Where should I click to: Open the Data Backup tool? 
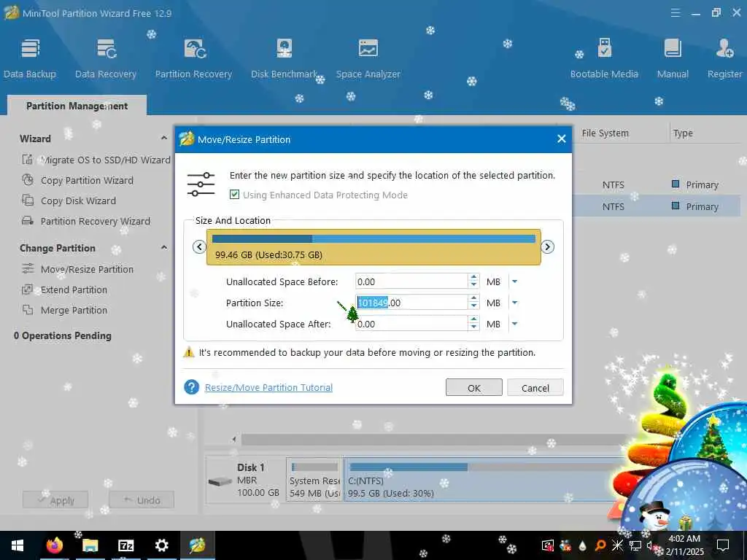pos(30,58)
